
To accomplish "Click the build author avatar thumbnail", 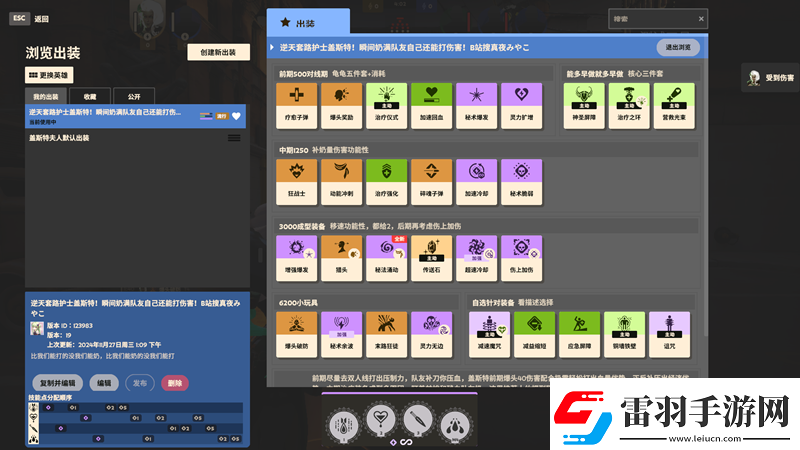I will click(37, 329).
